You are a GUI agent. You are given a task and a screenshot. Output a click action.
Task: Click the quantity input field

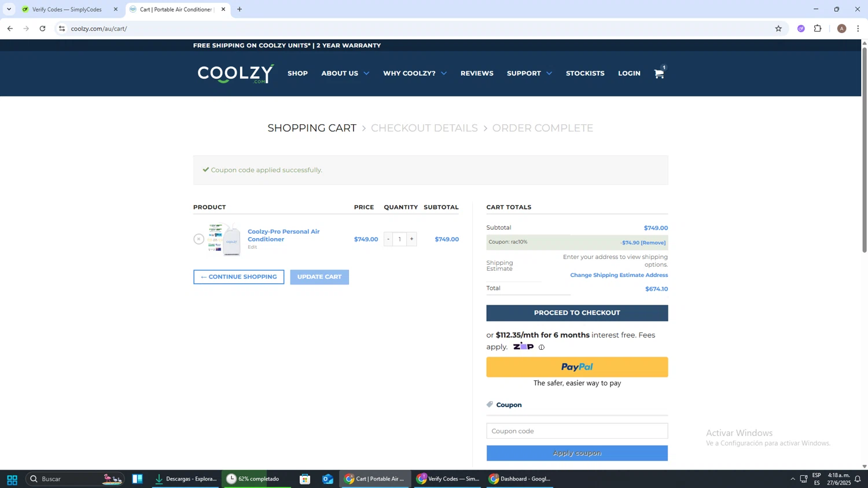tap(400, 239)
